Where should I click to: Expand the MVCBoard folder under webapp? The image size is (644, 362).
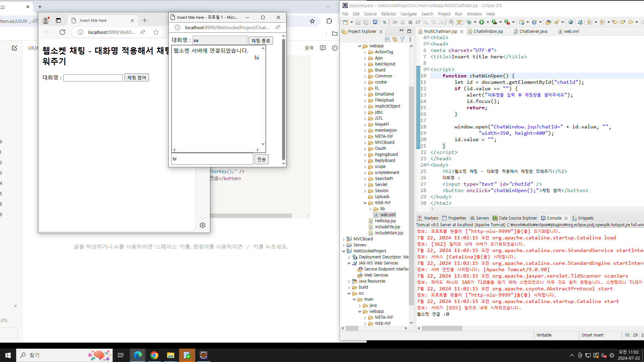365,143
